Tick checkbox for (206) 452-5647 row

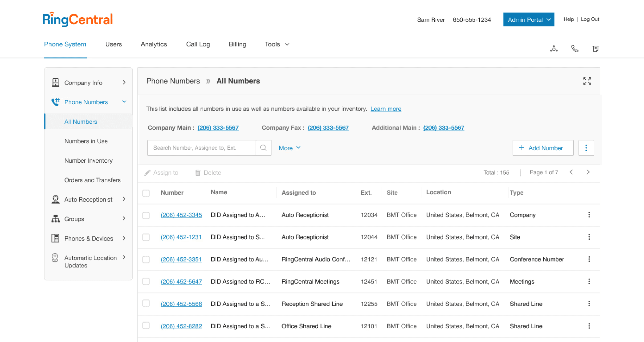pos(146,281)
